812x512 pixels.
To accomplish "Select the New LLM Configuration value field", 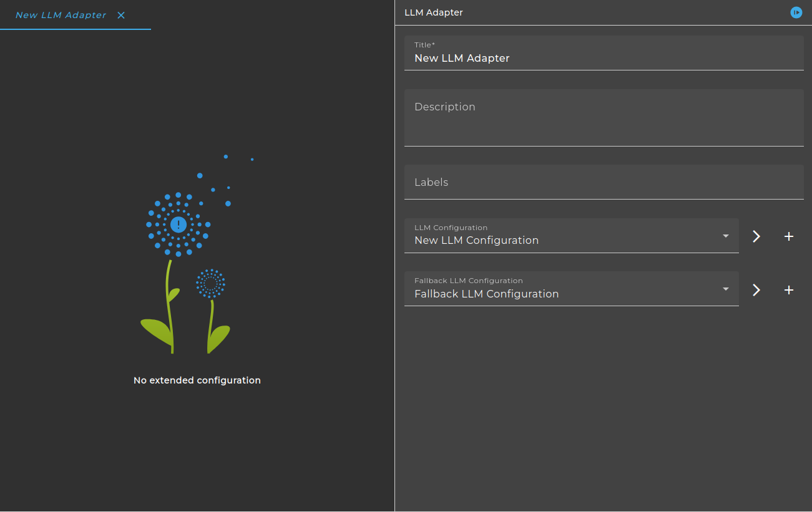I will click(x=572, y=236).
